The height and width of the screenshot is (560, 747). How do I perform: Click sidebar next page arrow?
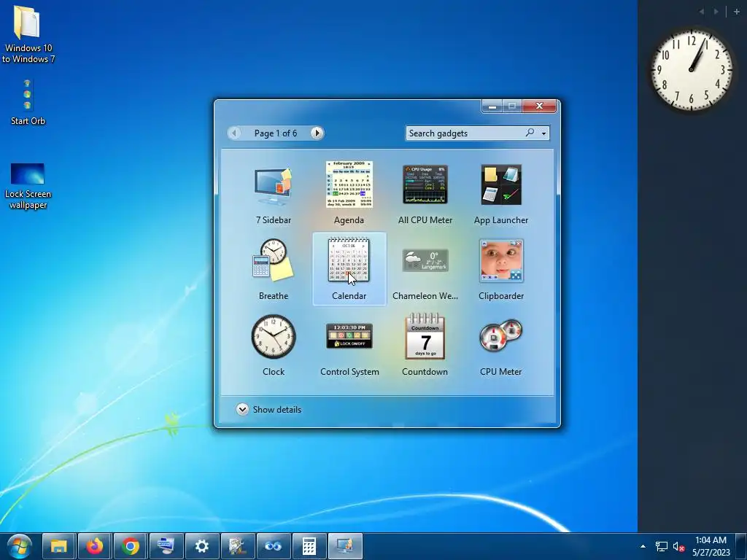pos(716,12)
